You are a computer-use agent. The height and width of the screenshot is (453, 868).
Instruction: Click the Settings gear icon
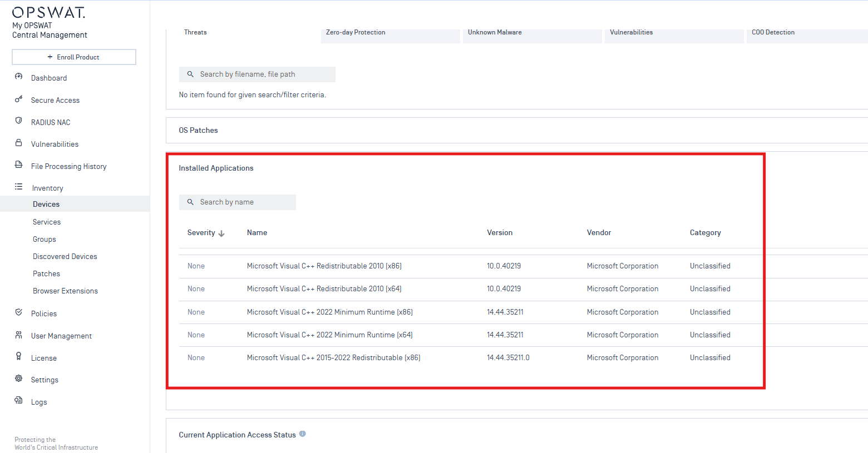(18, 379)
